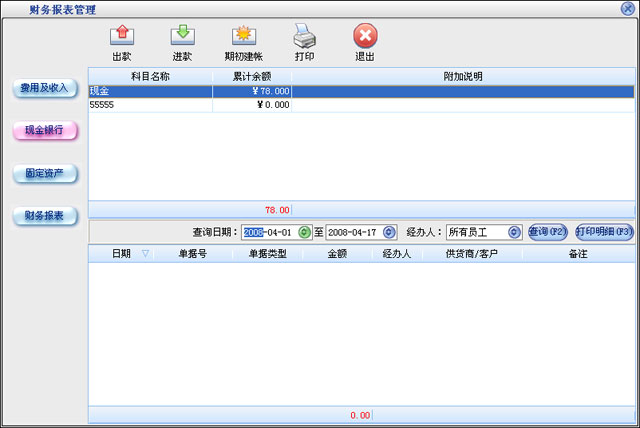Click the 打印明细(F3) button
640x428 pixels.
(x=604, y=232)
